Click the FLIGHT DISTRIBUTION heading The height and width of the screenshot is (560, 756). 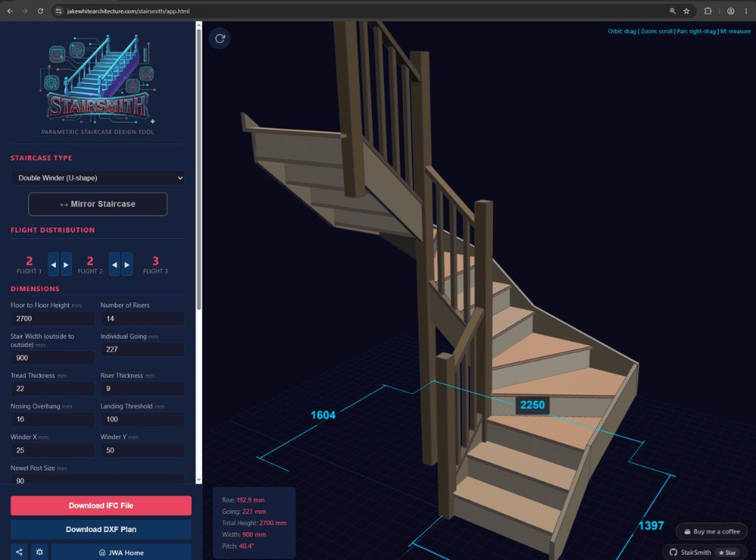point(53,230)
